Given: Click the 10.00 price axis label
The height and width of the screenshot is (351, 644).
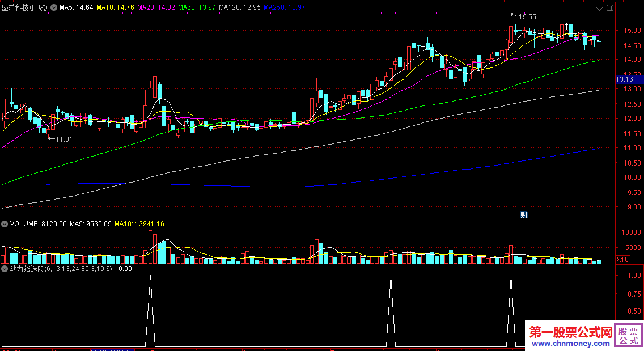Looking at the screenshot, I should click(x=632, y=177).
